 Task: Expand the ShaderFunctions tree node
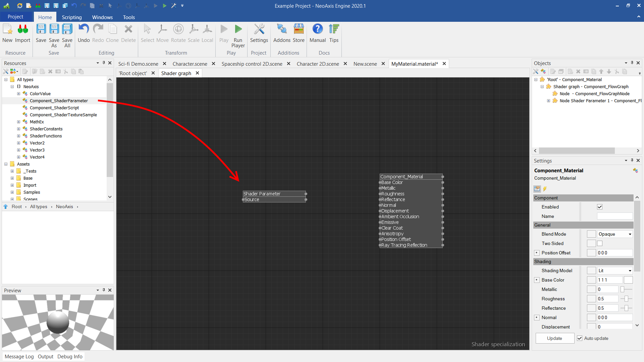(19, 136)
